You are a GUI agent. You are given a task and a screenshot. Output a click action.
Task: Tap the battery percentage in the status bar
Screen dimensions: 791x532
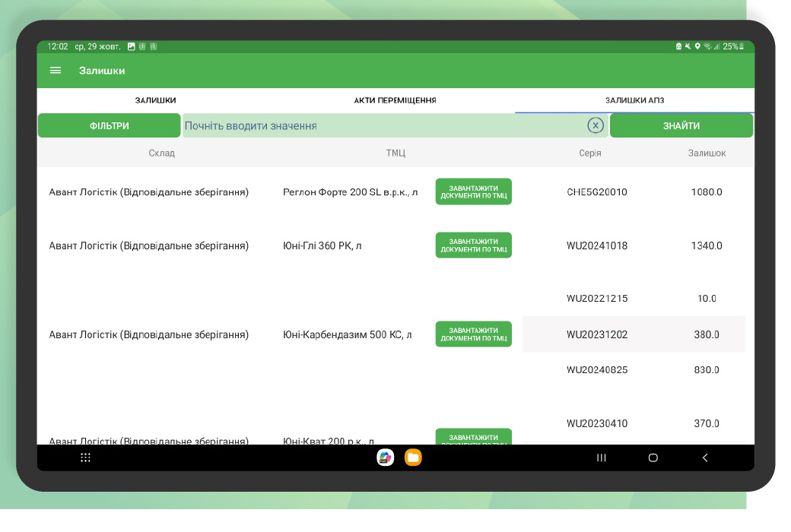pyautogui.click(x=732, y=46)
